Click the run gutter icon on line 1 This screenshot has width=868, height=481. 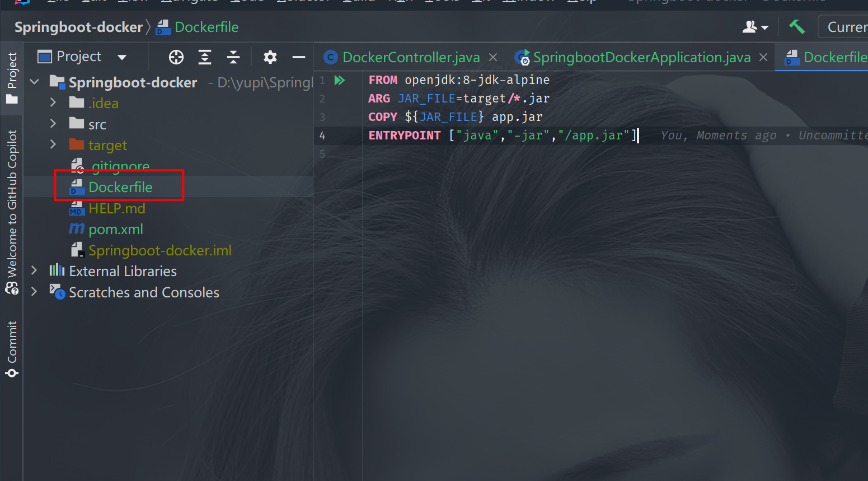339,80
